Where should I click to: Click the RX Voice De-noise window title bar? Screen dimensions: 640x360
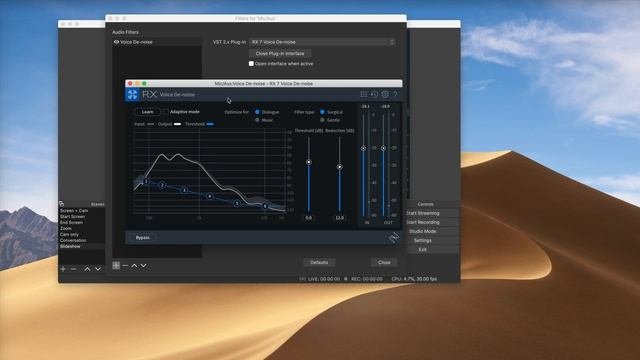pos(264,84)
